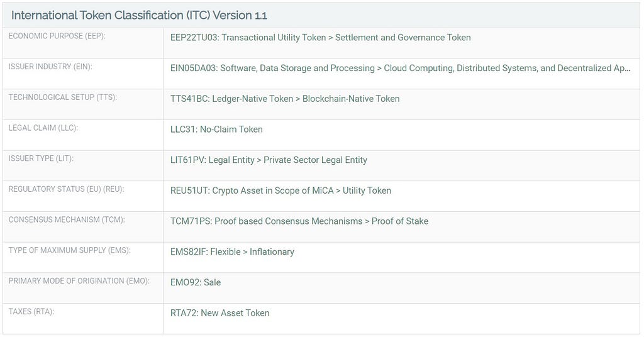Select the TECHNOLOGICAL SETUP (TTS) label
Viewport: 644px width, 337px height.
tap(63, 97)
